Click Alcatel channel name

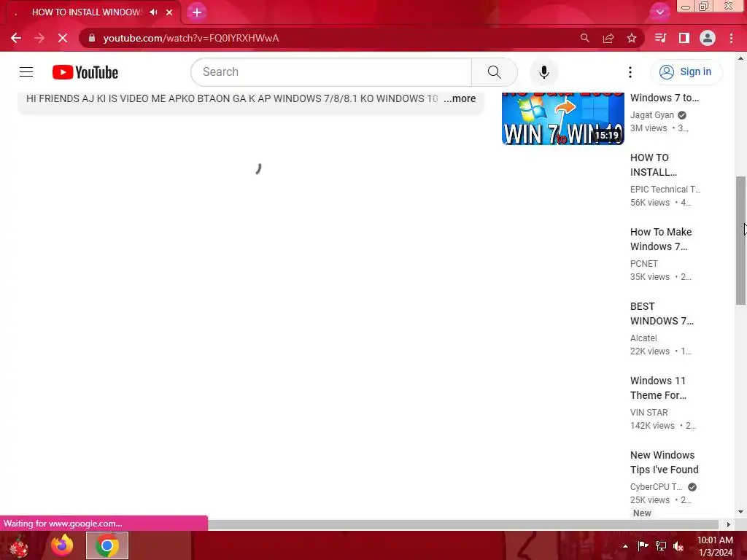click(x=643, y=338)
